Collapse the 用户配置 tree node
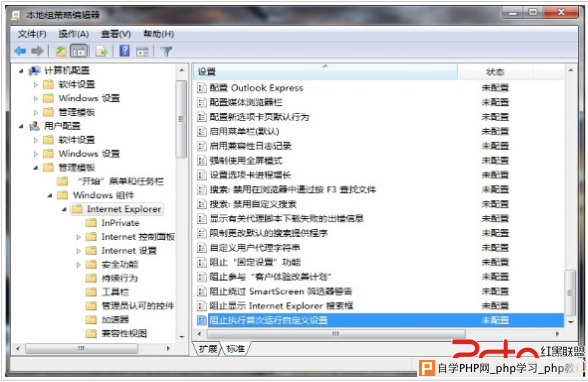This screenshot has width=588, height=382. tap(21, 126)
